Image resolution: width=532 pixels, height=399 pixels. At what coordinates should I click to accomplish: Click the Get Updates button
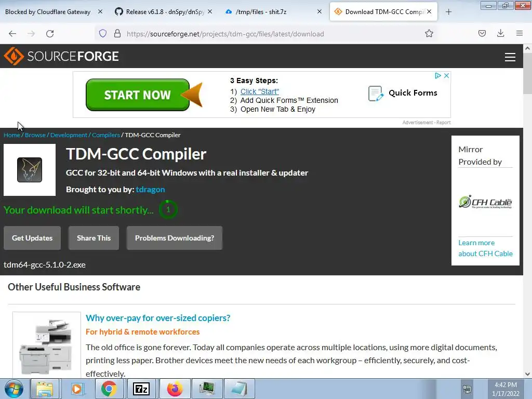tap(32, 238)
